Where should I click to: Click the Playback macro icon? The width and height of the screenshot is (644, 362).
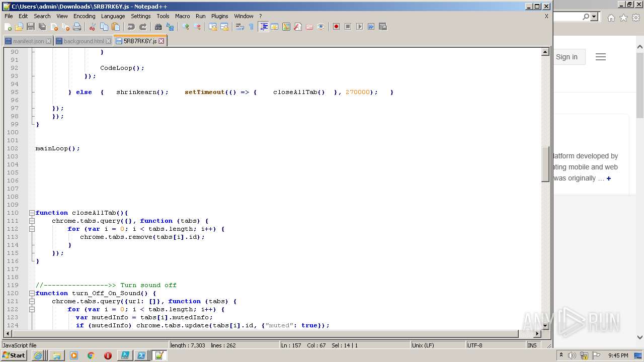359,27
